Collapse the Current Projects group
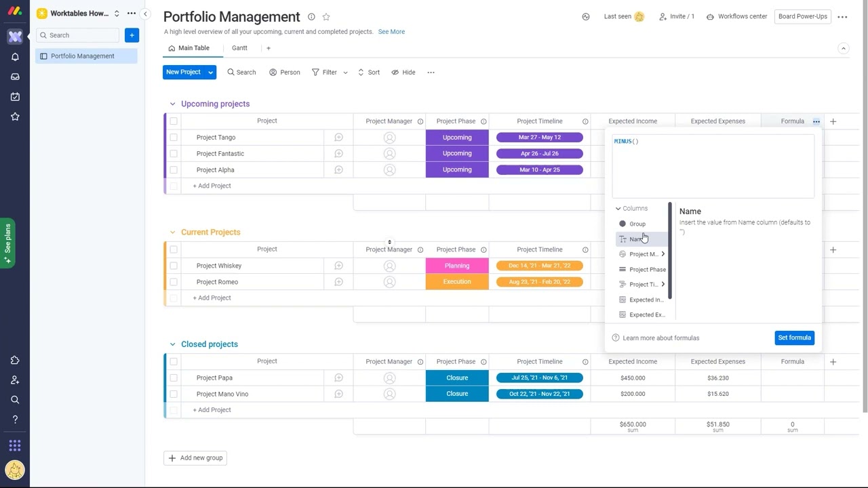This screenshot has height=488, width=868. pos(172,232)
